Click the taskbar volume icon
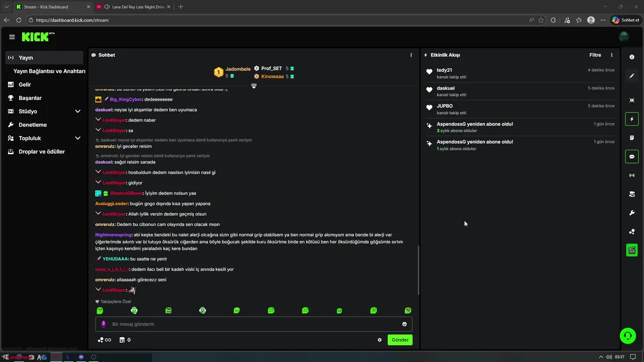Screen dimensions: 644x362 [609, 357]
